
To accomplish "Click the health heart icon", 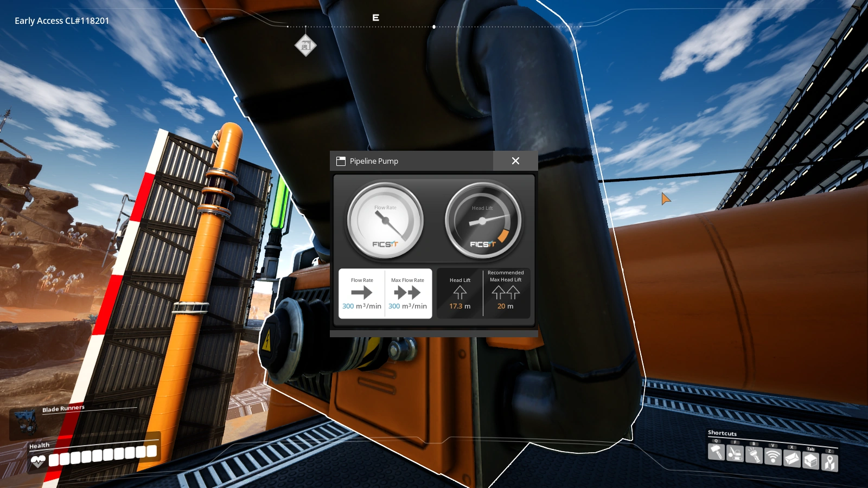I will click(x=38, y=461).
